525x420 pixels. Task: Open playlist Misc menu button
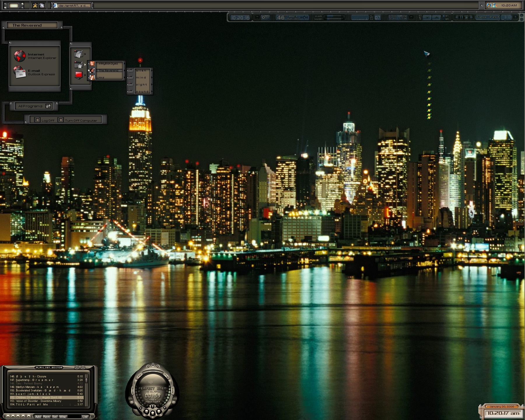coord(63,417)
